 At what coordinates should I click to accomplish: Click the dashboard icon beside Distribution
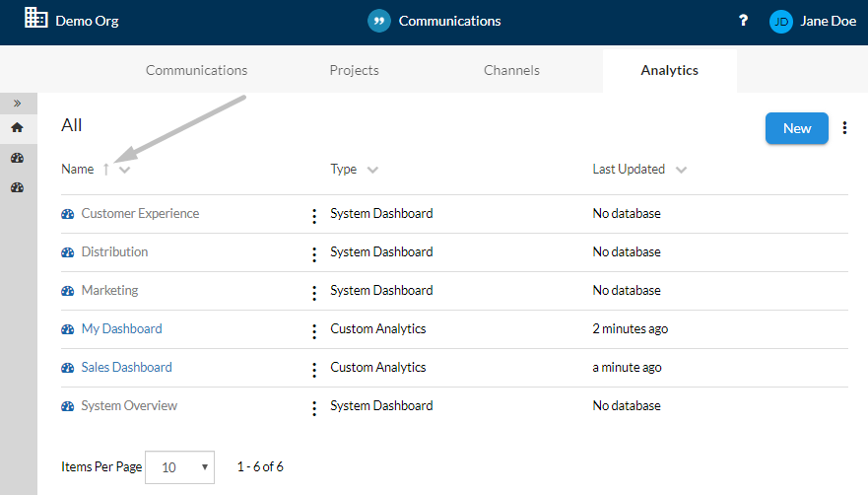tap(68, 252)
